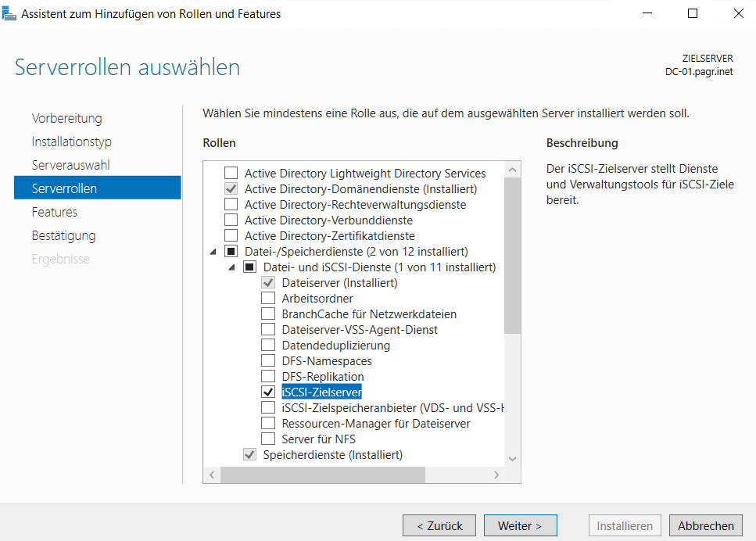The image size is (756, 541).
Task: Tick the DFS-Namespaces checkbox
Action: [x=268, y=361]
